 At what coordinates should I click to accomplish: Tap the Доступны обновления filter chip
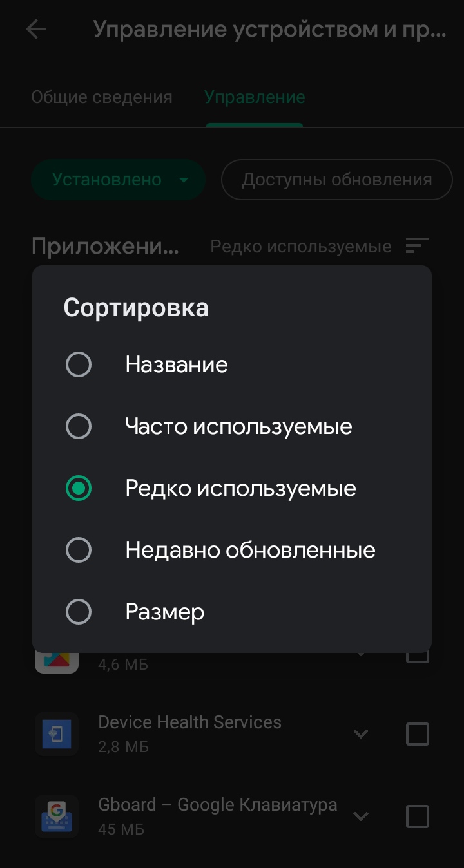pos(336,180)
